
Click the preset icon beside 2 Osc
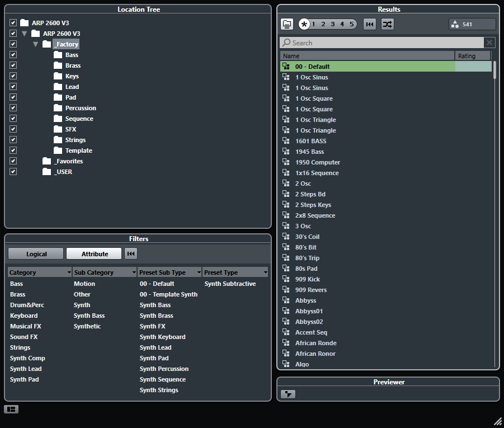pos(286,183)
